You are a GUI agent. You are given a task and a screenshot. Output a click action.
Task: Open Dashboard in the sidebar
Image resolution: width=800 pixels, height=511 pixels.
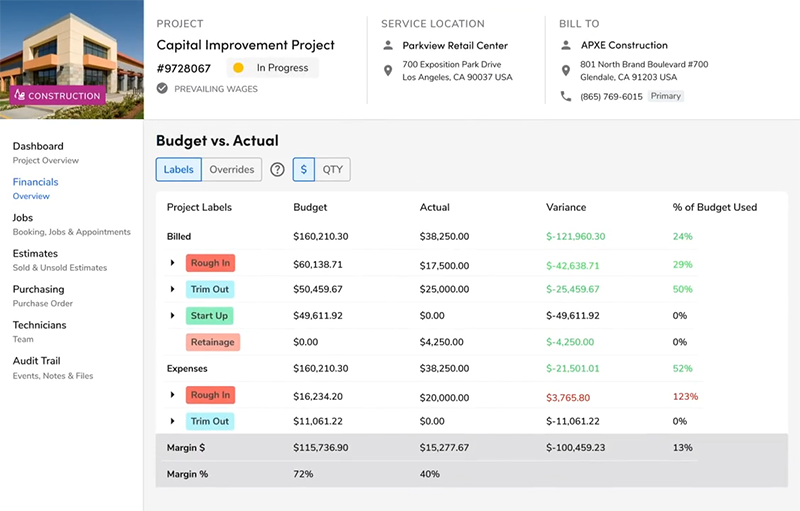pyautogui.click(x=38, y=147)
